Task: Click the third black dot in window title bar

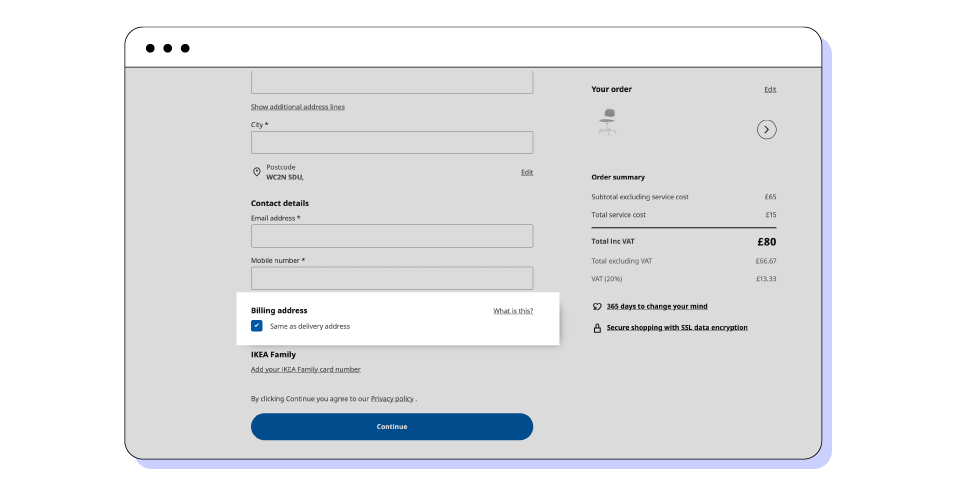Action: click(x=185, y=48)
